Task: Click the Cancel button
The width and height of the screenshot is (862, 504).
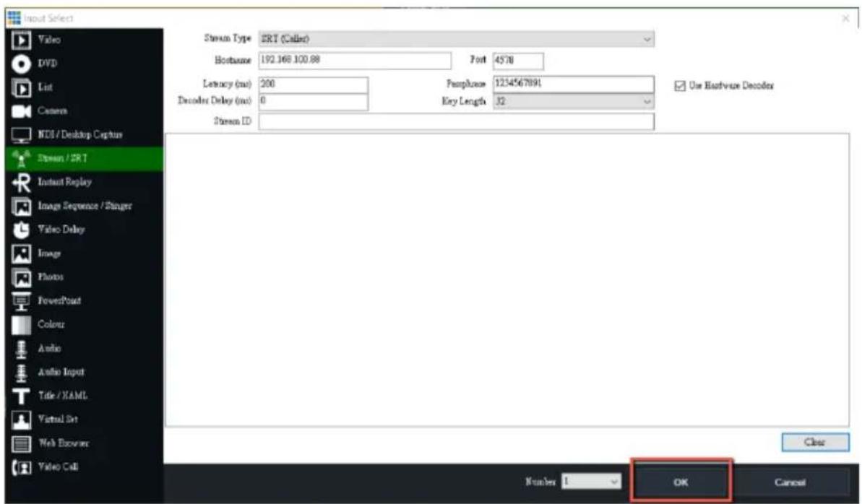Action: (x=790, y=482)
